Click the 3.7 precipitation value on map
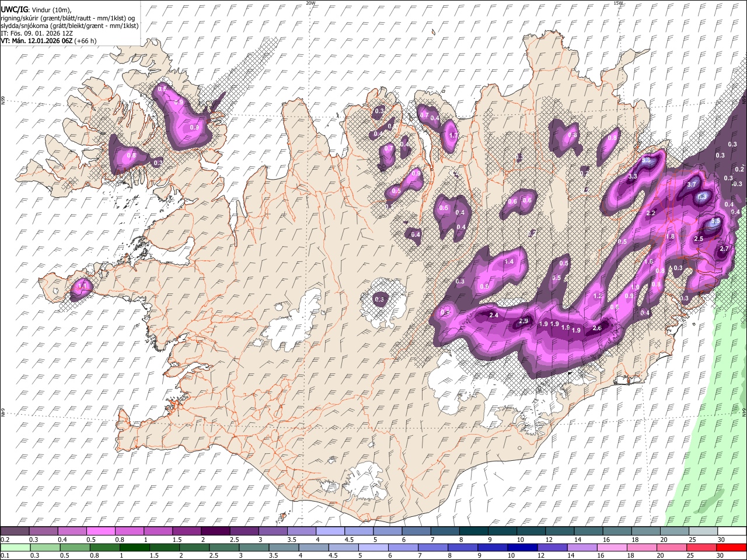The image size is (747, 560). (x=692, y=184)
